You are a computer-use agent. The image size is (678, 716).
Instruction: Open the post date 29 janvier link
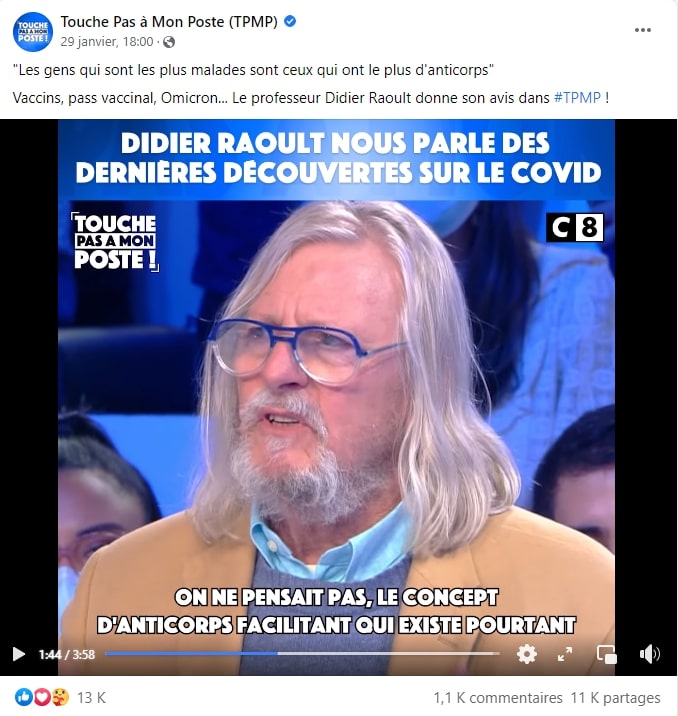click(x=107, y=42)
